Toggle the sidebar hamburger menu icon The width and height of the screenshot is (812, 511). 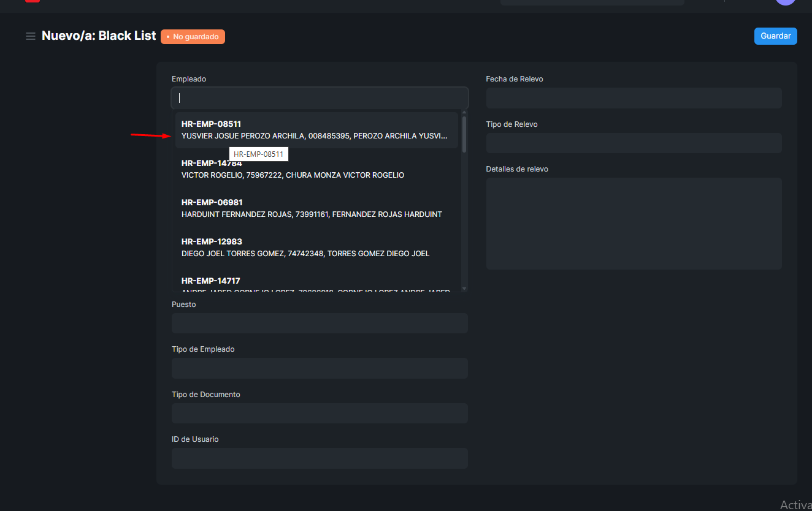click(x=30, y=36)
